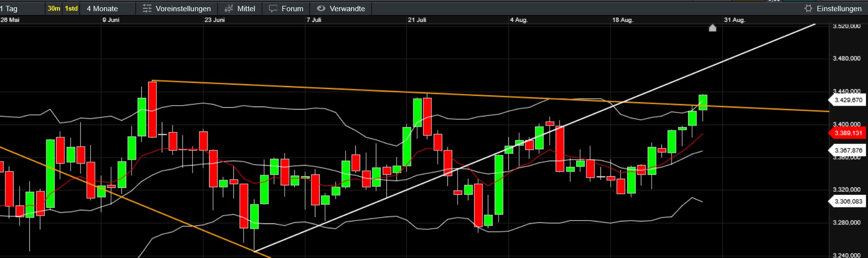868x258 pixels.
Task: Open the Forum speech bubble icon
Action: tap(273, 8)
